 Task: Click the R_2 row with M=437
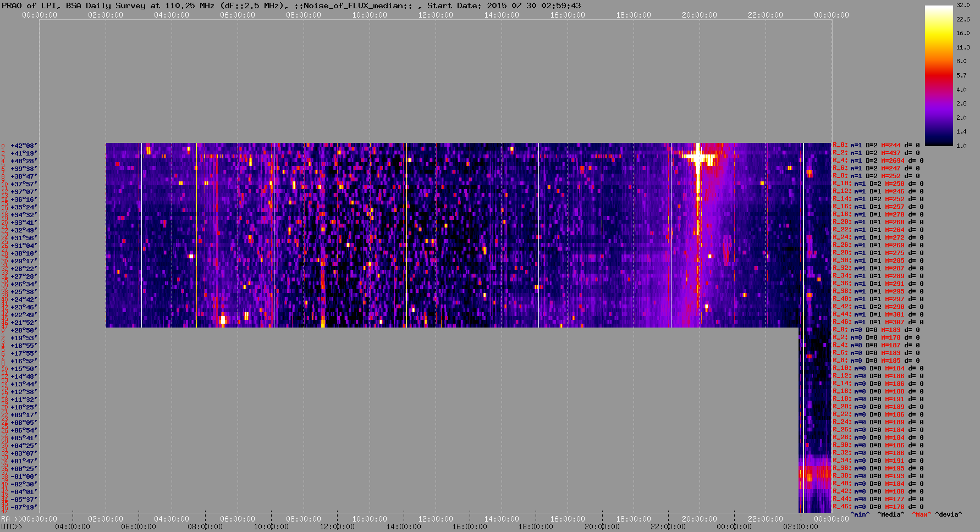tap(877, 153)
